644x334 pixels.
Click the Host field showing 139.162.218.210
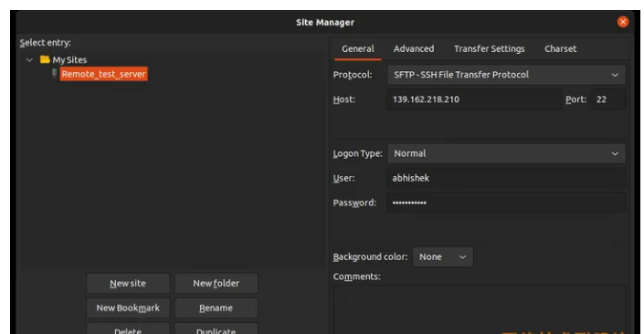click(x=474, y=99)
